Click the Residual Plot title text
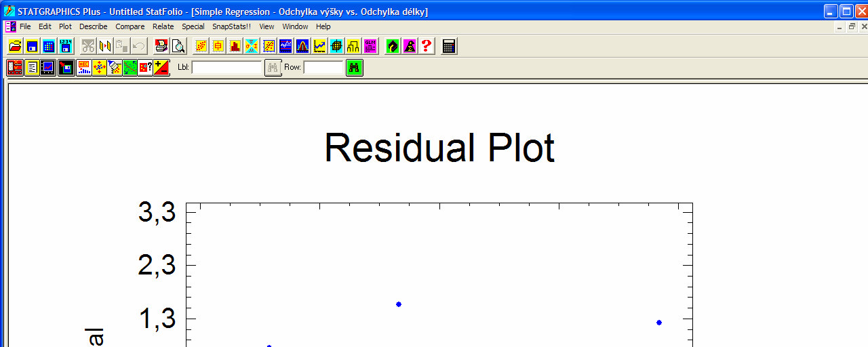The width and height of the screenshot is (868, 347). 439,148
